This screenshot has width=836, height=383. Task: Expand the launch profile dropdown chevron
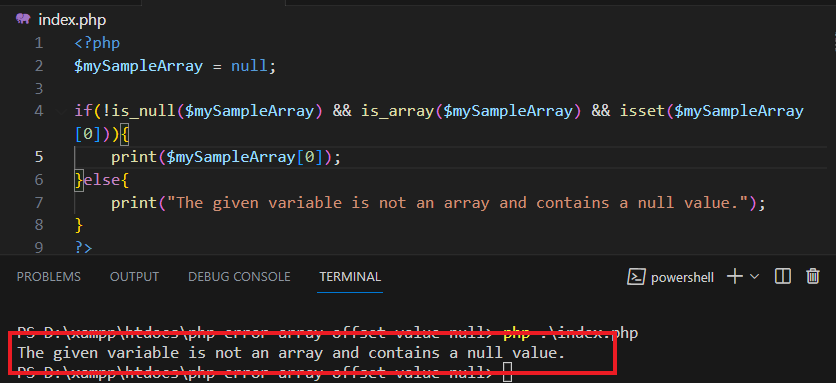pyautogui.click(x=754, y=276)
